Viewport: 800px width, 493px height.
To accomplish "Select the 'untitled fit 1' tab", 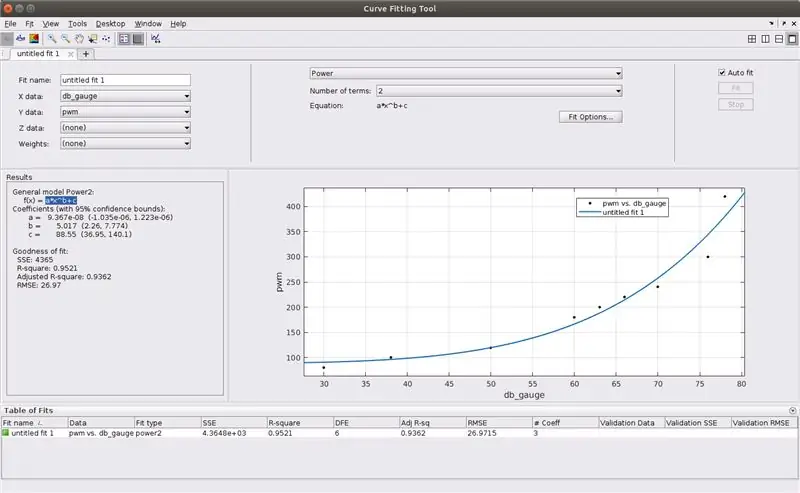I will coord(38,54).
